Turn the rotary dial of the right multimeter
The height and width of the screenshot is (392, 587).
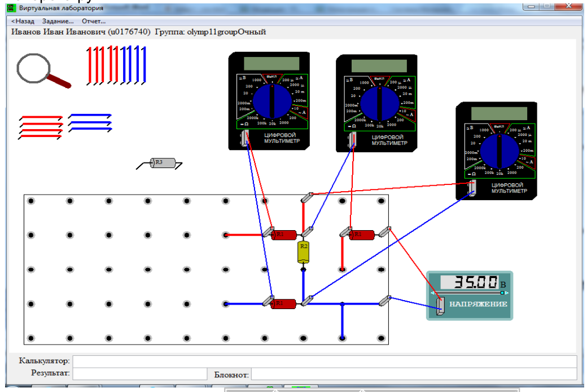point(500,152)
